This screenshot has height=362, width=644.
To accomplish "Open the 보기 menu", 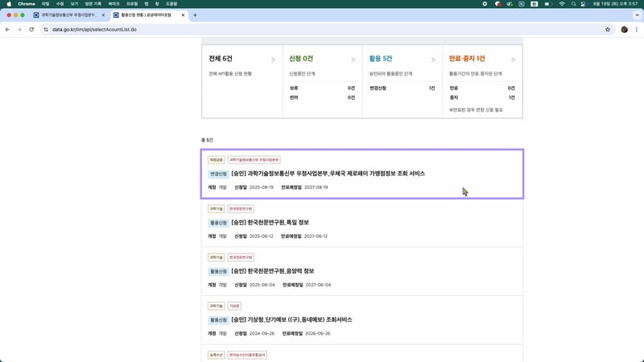I will (74, 4).
